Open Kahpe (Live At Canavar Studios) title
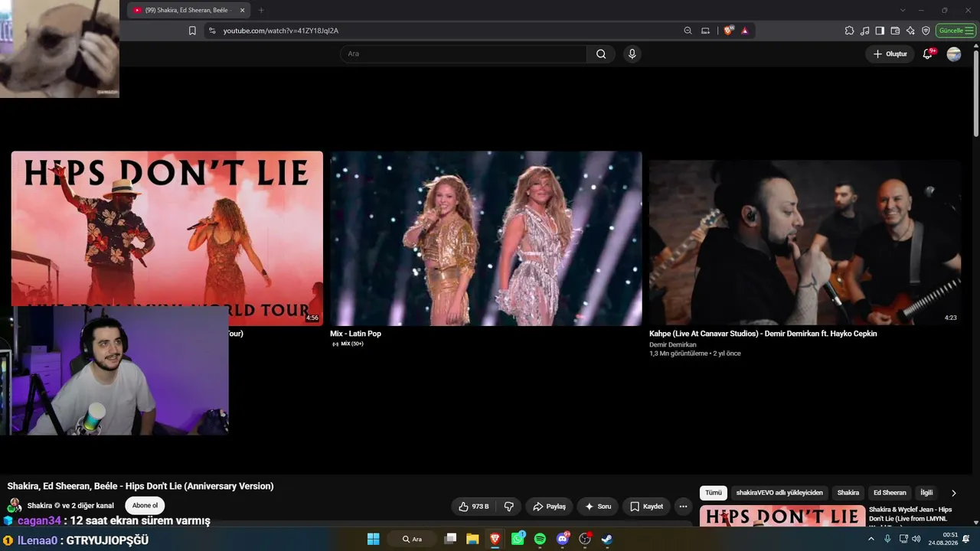 pyautogui.click(x=763, y=334)
